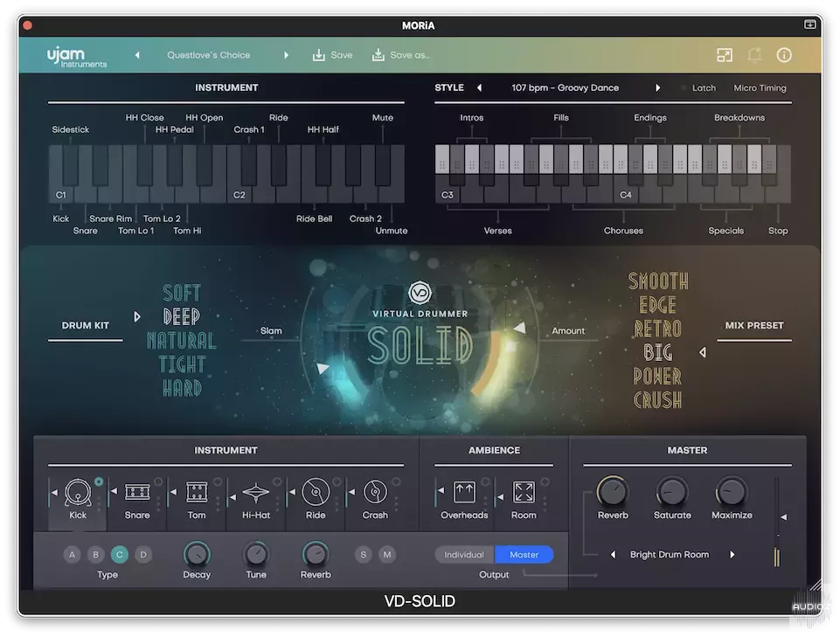This screenshot has height=637, width=840.
Task: Choose the Crush mix preset
Action: coord(658,399)
